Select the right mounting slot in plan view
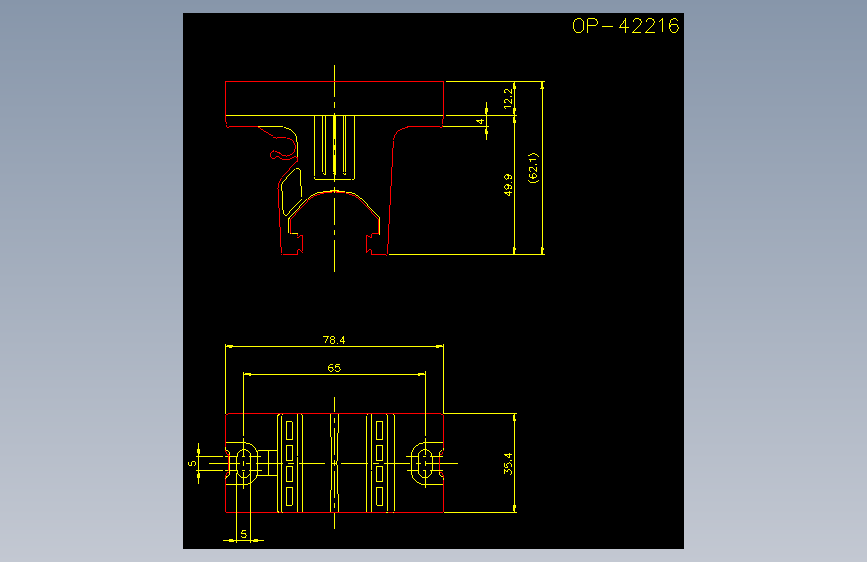The height and width of the screenshot is (562, 867). [x=425, y=463]
